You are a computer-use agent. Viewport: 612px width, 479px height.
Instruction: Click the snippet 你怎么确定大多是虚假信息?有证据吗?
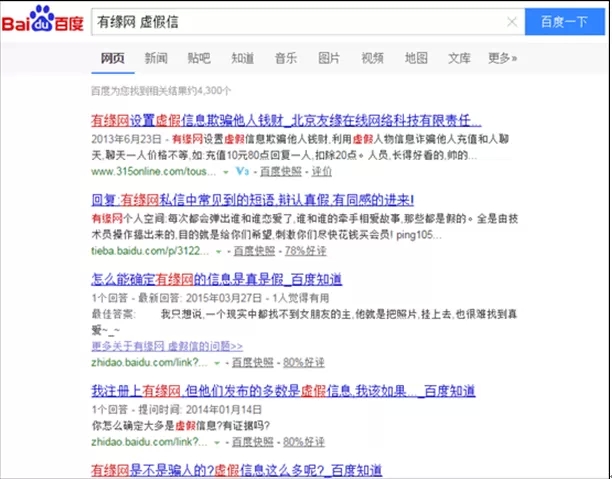pyautogui.click(x=181, y=426)
